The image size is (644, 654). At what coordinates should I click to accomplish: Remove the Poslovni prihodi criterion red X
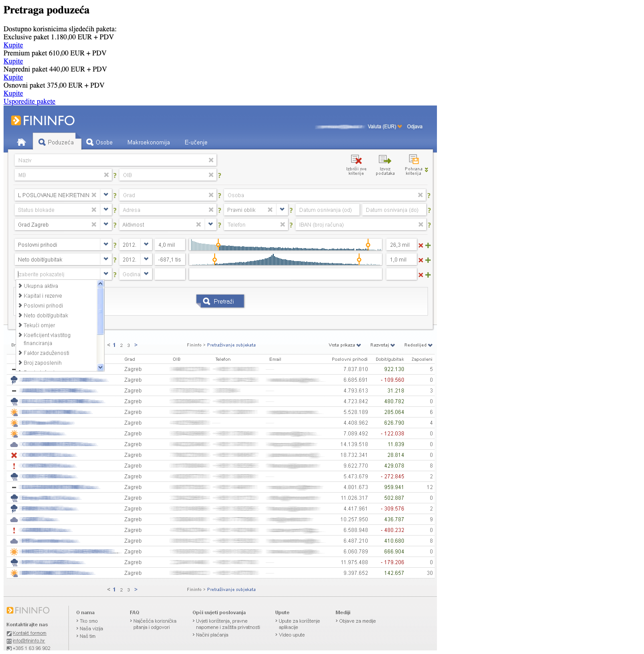point(421,245)
